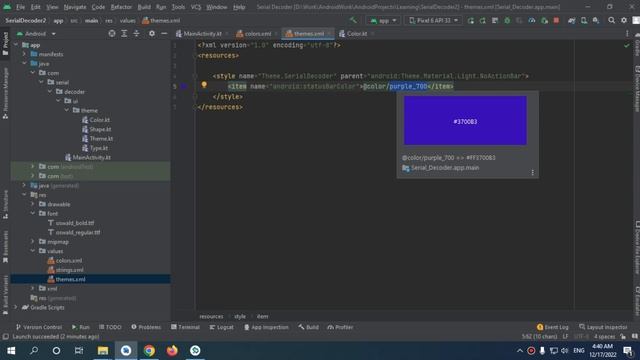The width and height of the screenshot is (640, 360).
Task: Collapse the theme package node
Action: pyautogui.click(x=67, y=110)
